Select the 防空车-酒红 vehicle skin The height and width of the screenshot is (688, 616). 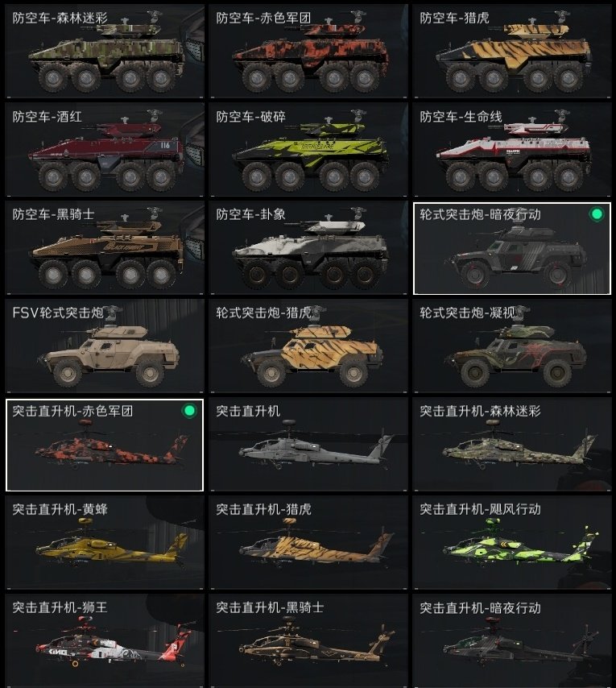tap(105, 150)
